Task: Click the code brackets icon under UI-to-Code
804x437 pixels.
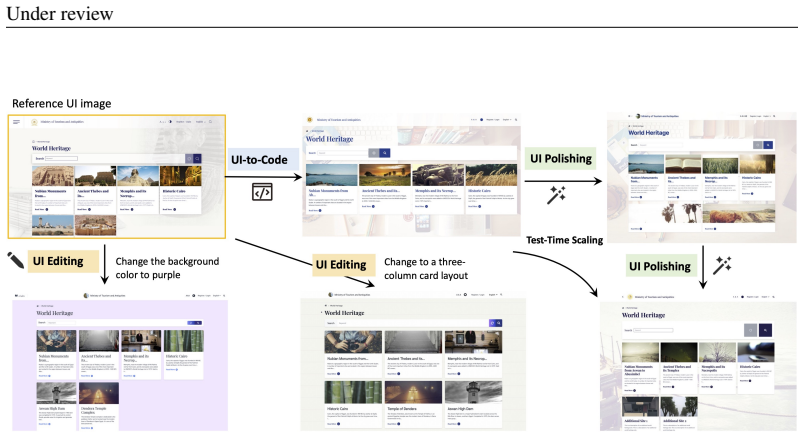Action: [x=262, y=192]
